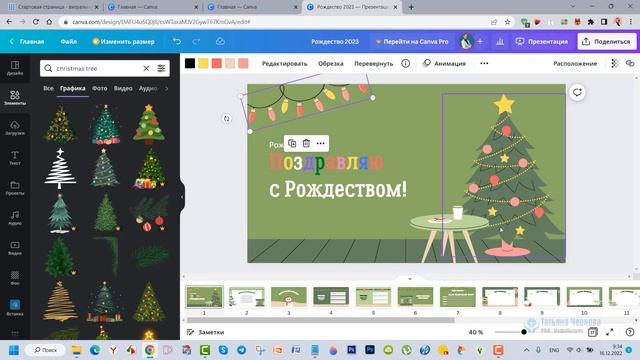Image resolution: width=640 pixels, height=360 pixels.
Task: Select slide 2 thumbnail
Action: click(x=247, y=297)
